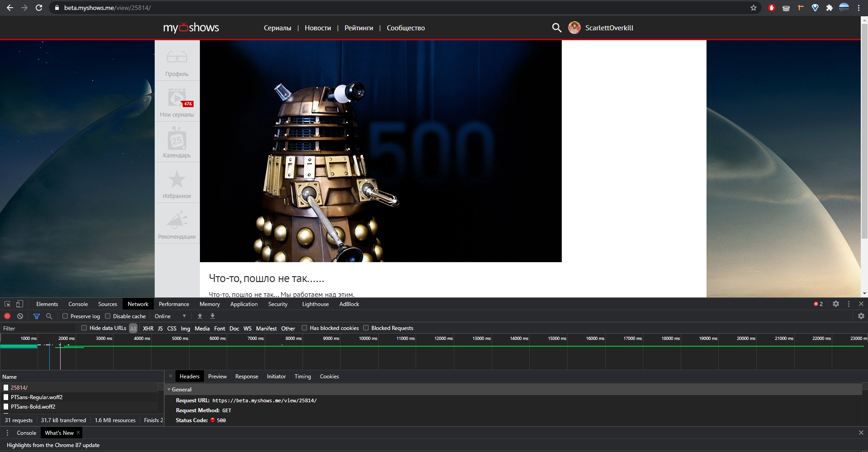868x452 pixels.
Task: Close the request details pane
Action: [171, 376]
